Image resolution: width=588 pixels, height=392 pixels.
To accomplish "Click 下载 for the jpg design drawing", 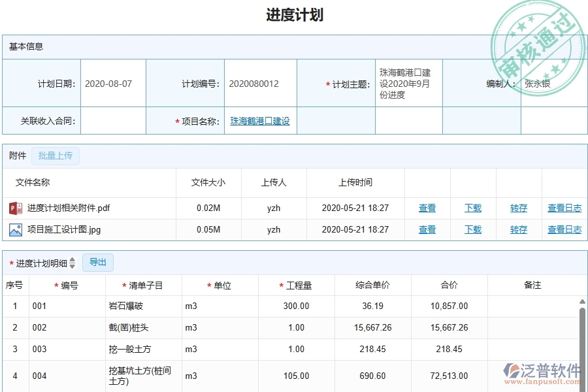I will 472,229.
